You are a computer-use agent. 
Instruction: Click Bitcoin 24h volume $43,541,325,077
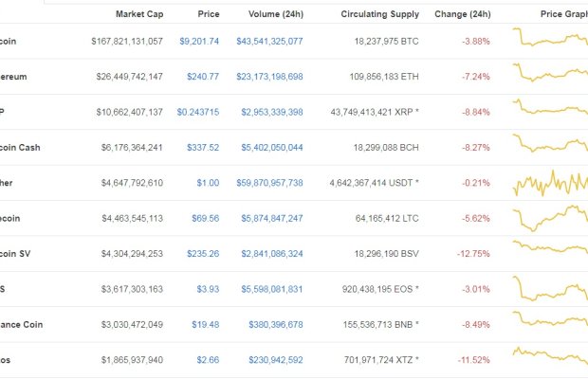(269, 41)
